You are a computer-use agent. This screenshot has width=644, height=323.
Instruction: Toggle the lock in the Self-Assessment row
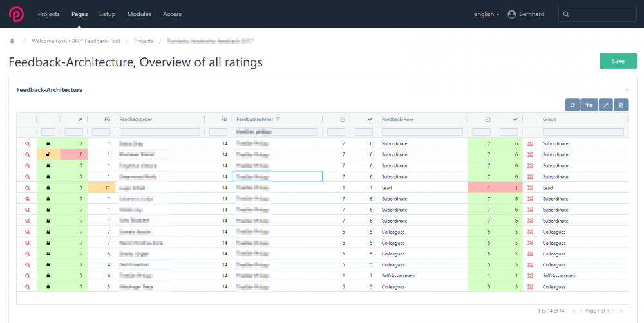tap(48, 275)
